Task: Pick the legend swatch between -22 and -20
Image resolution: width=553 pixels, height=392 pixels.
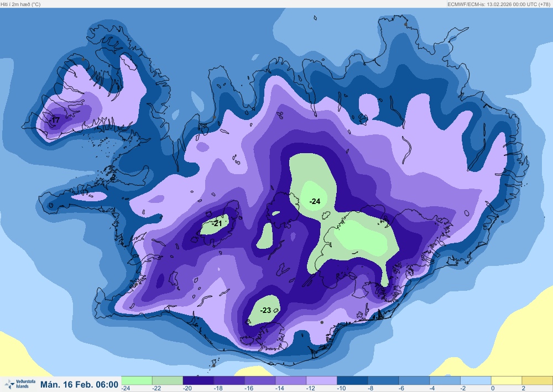Action: point(168,380)
